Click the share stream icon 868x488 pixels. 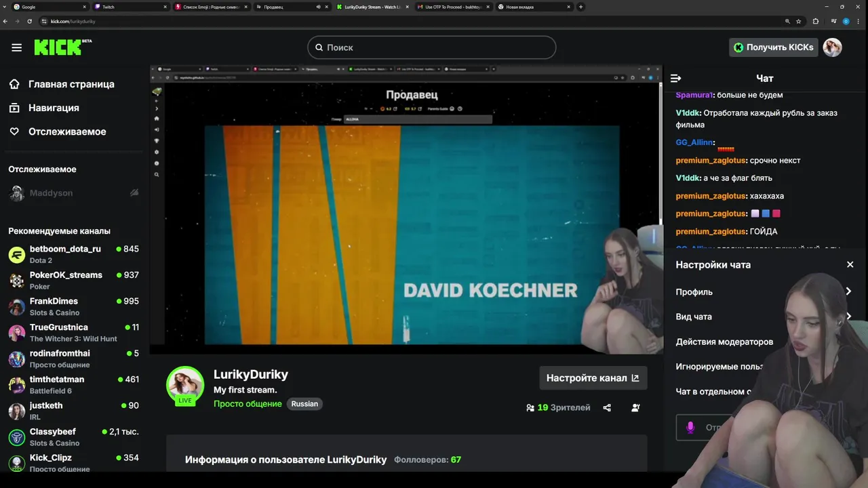607,408
